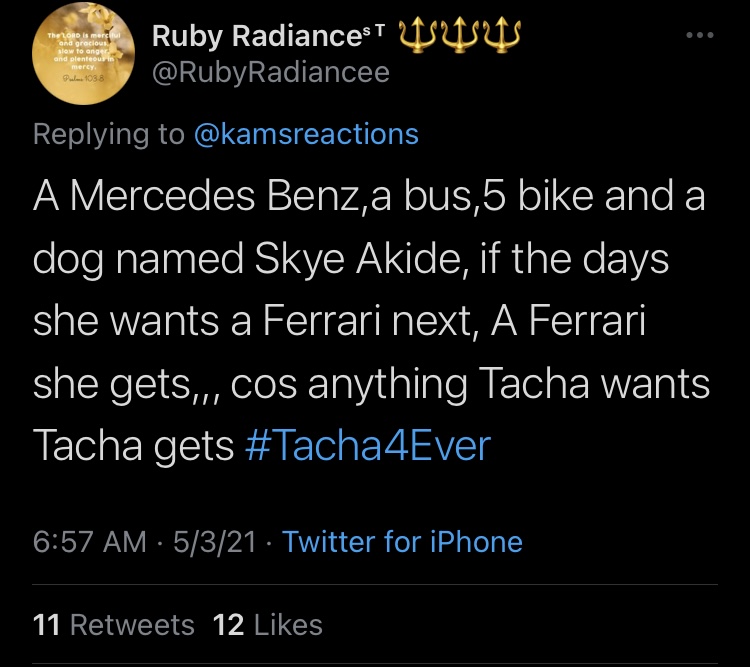Click the last gold trident emoji
The image size is (750, 667).
(x=500, y=35)
